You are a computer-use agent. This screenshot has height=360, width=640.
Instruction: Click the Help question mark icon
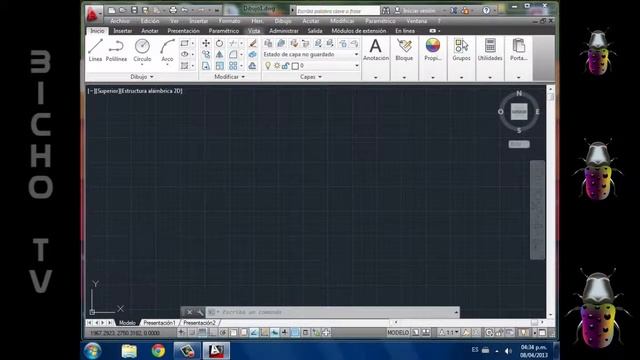[486, 11]
